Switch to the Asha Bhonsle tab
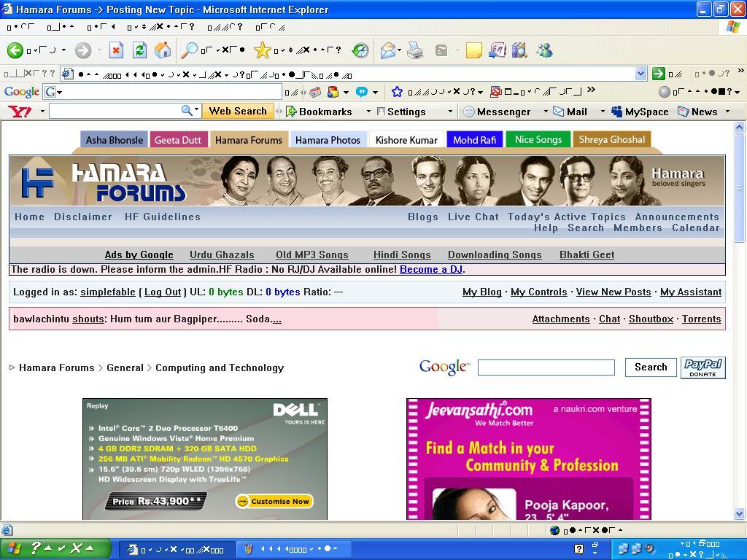This screenshot has height=560, width=747. (x=115, y=140)
